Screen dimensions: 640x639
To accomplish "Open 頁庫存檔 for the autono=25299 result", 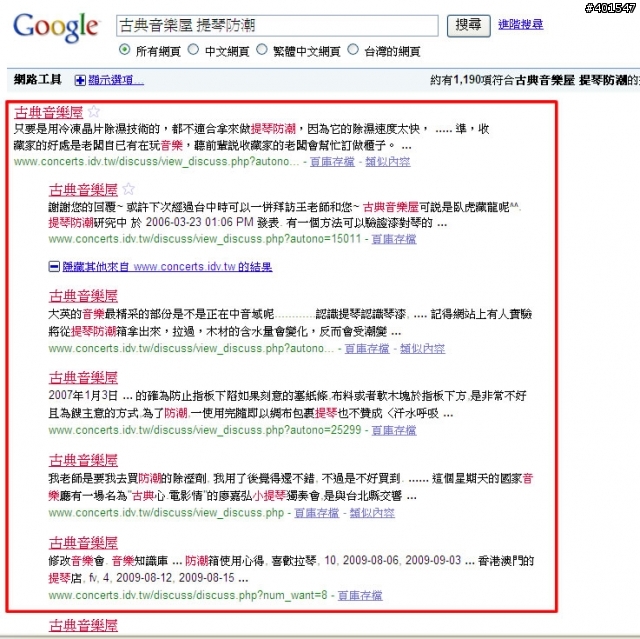I will pos(394,430).
